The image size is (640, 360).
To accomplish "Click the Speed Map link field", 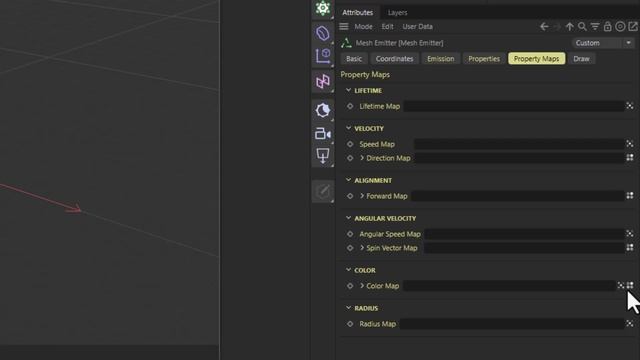I will coord(519,144).
